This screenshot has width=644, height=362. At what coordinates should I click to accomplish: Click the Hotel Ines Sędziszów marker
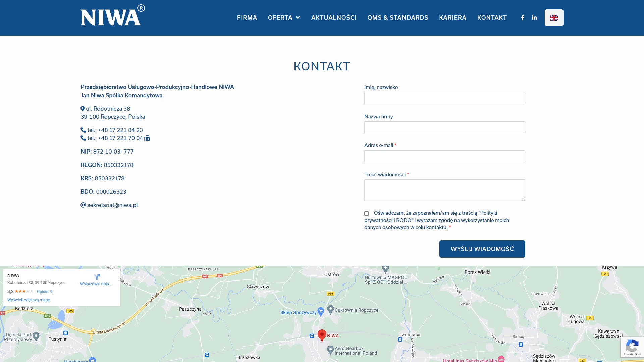point(501,359)
